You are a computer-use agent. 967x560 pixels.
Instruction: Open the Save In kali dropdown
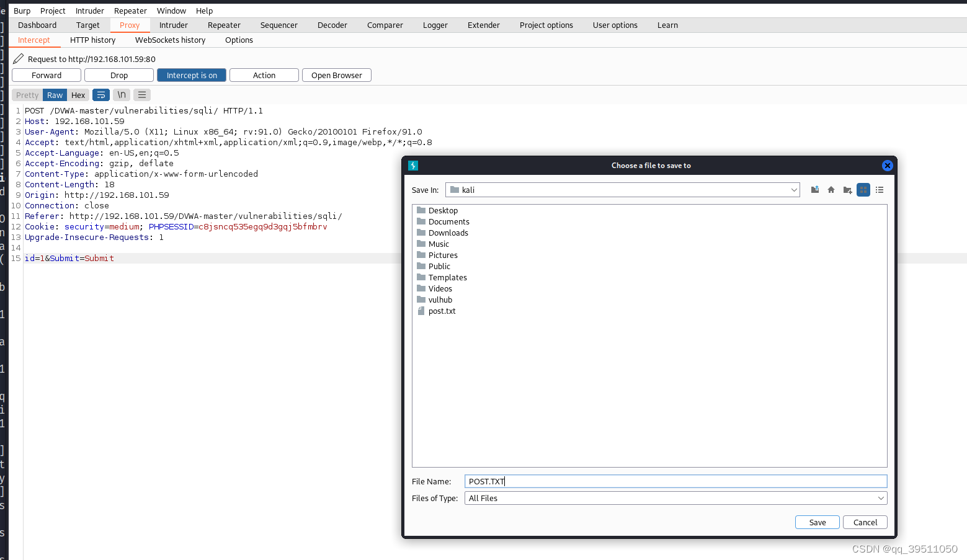(622, 190)
